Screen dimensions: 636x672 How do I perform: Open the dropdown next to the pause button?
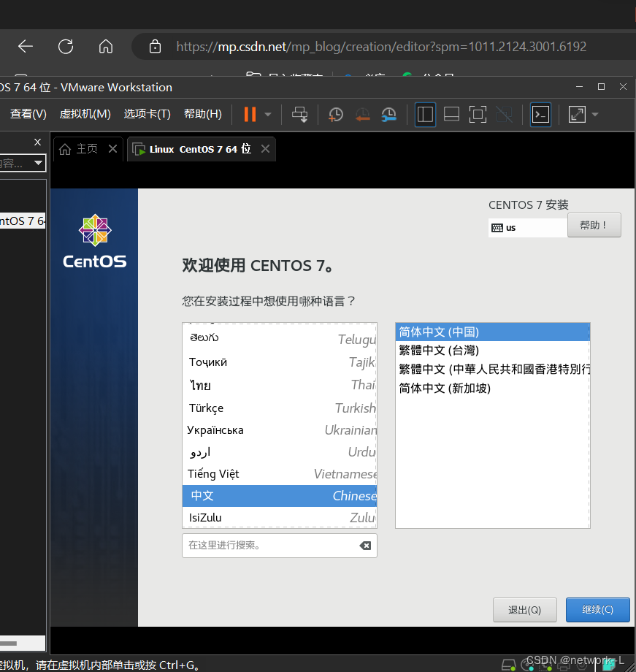point(268,115)
